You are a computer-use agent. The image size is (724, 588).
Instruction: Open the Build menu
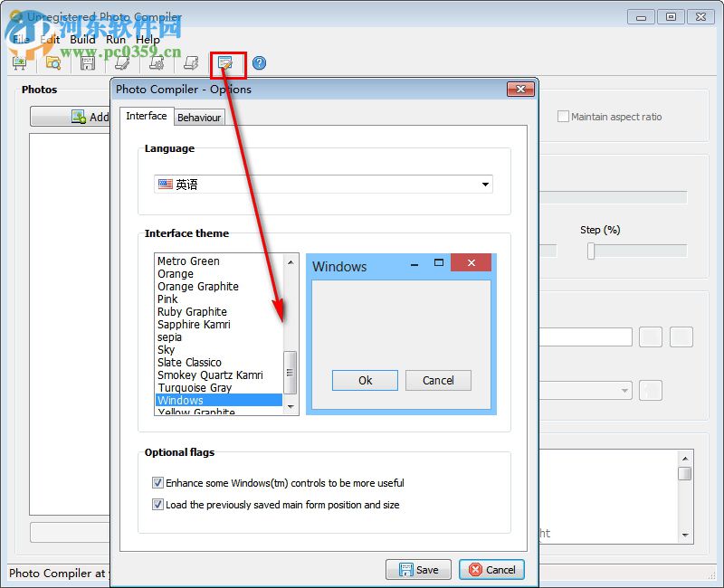[82, 40]
